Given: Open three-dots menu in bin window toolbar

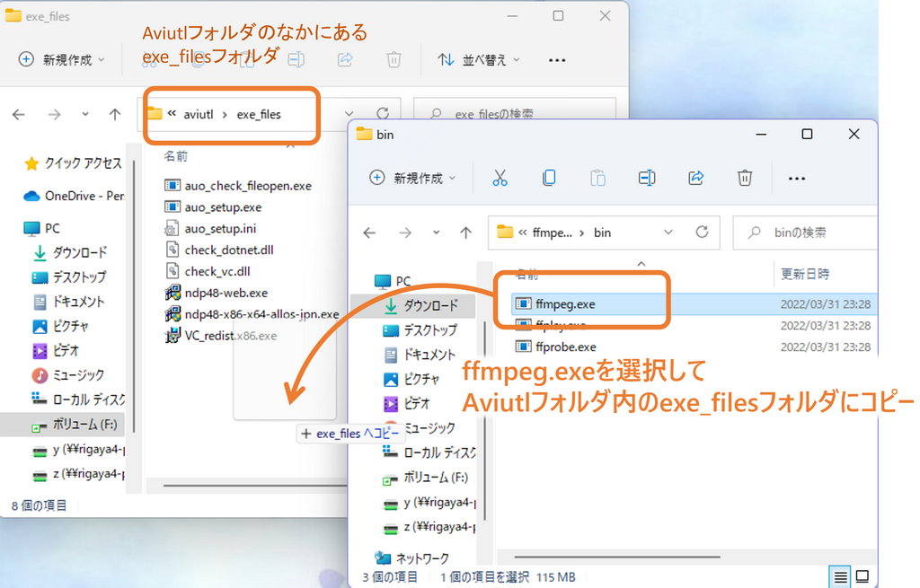Looking at the screenshot, I should [797, 179].
